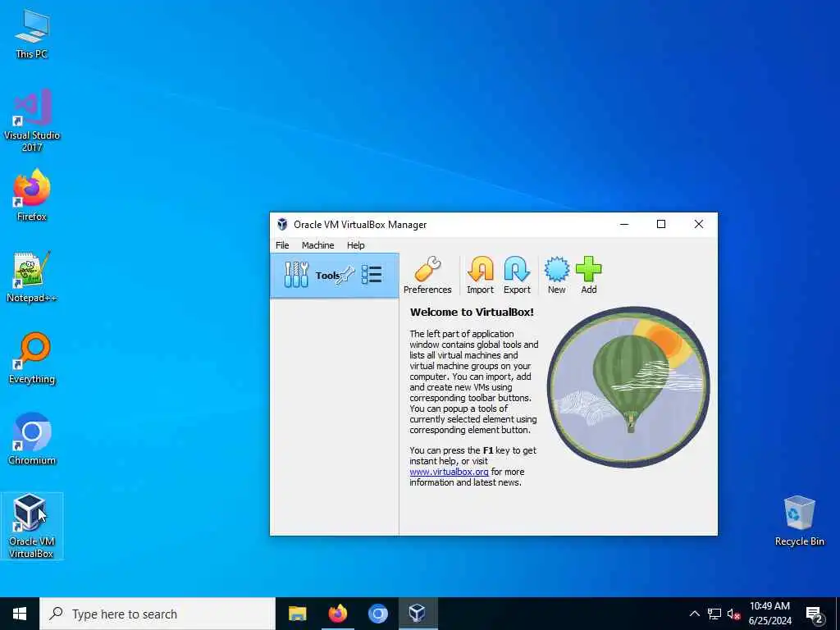Select the Firefox desktop shortcut
This screenshot has height=630, width=840.
coord(32,195)
